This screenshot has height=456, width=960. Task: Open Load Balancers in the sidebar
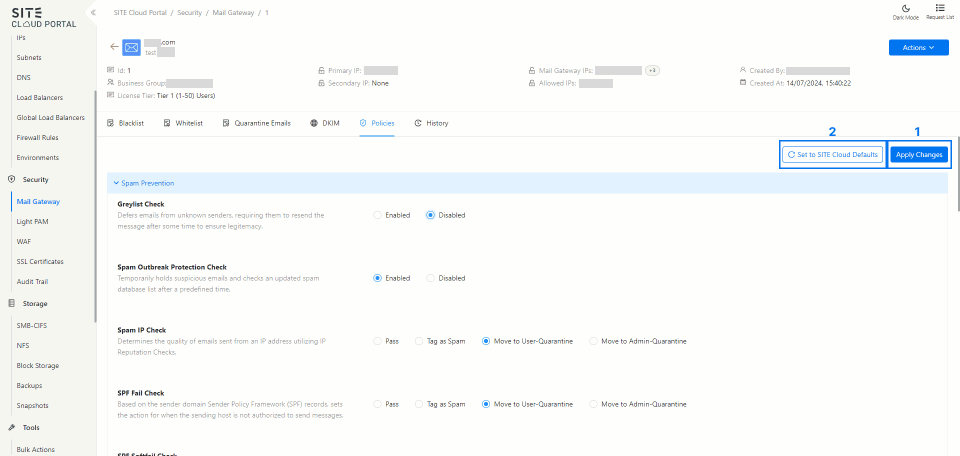pos(40,98)
